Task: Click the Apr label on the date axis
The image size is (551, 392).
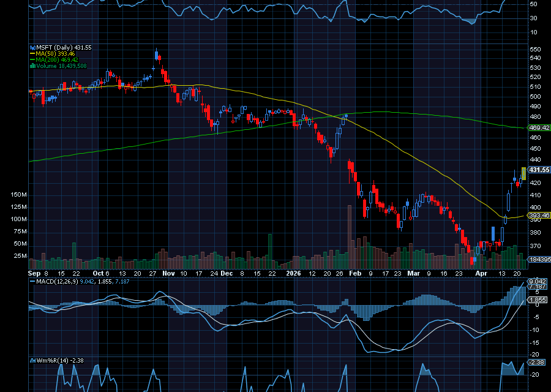Action: point(481,274)
